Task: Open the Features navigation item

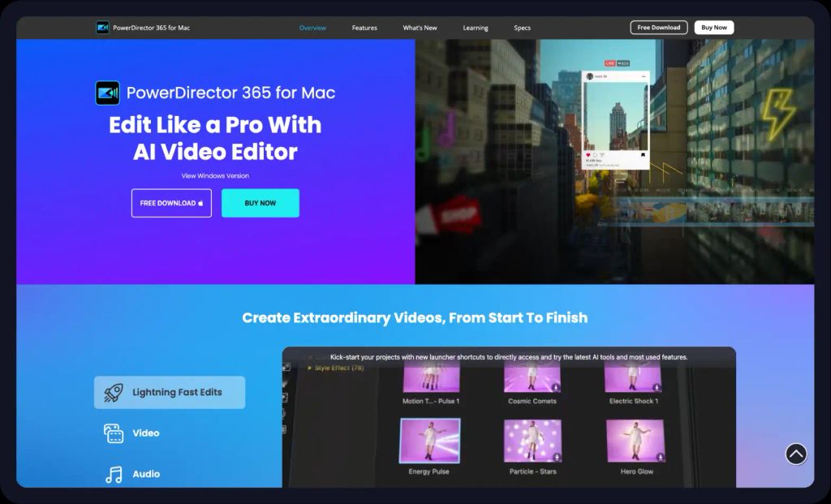Action: pos(364,27)
